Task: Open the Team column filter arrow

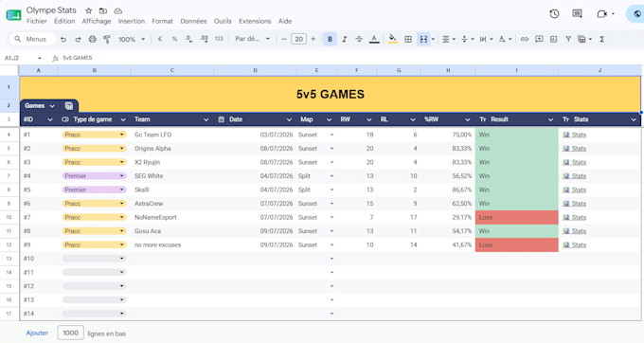Action: (x=206, y=119)
